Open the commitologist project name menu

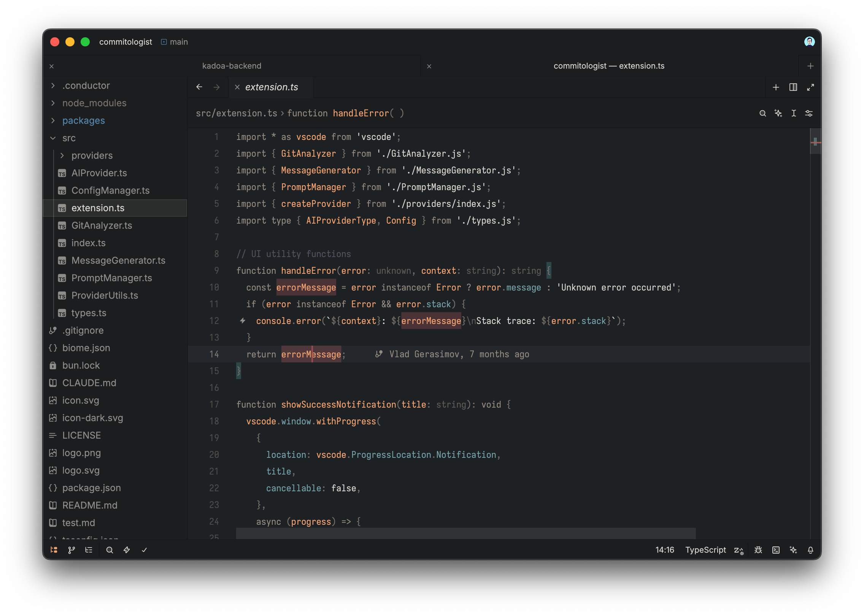(x=125, y=42)
